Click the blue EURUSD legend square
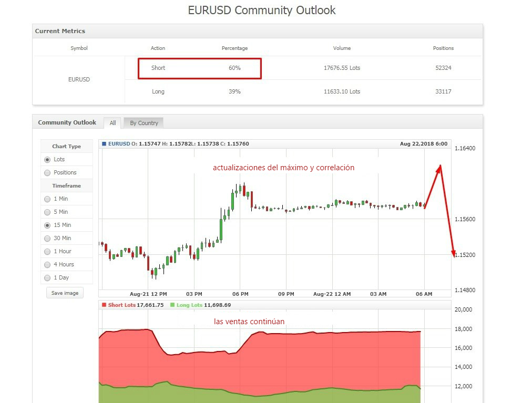Image resolution: width=532 pixels, height=403 pixels. (104, 143)
